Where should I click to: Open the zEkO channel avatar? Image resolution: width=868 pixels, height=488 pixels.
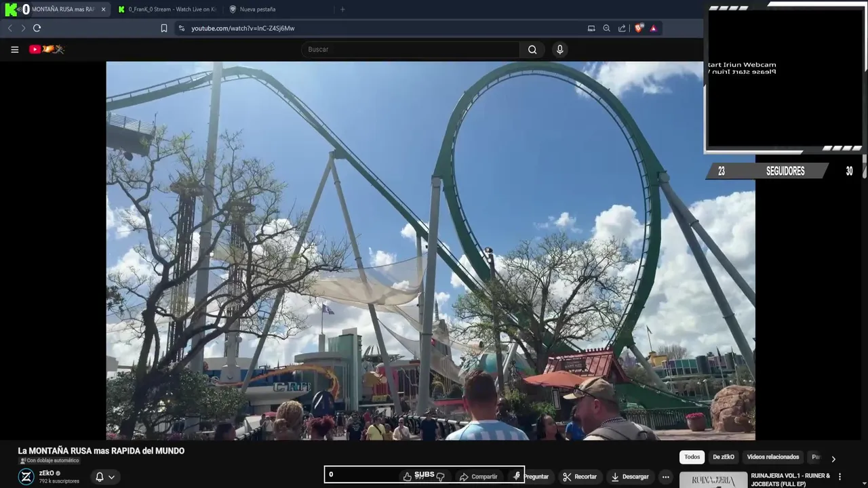26,476
